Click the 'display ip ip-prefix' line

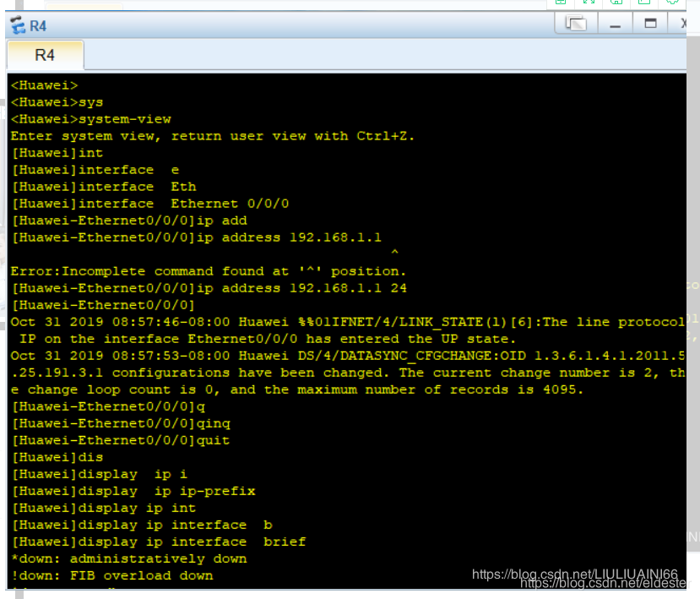[133, 492]
